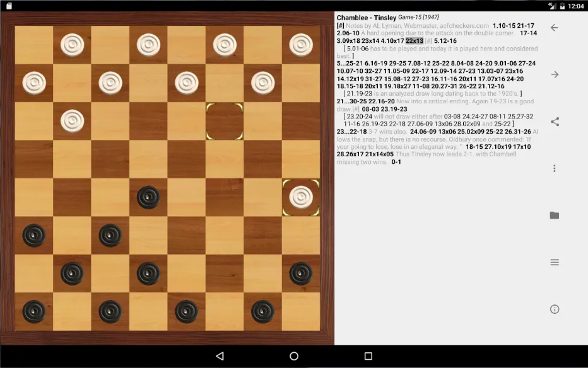Tap the Android back button
The width and height of the screenshot is (588, 368).
(219, 356)
